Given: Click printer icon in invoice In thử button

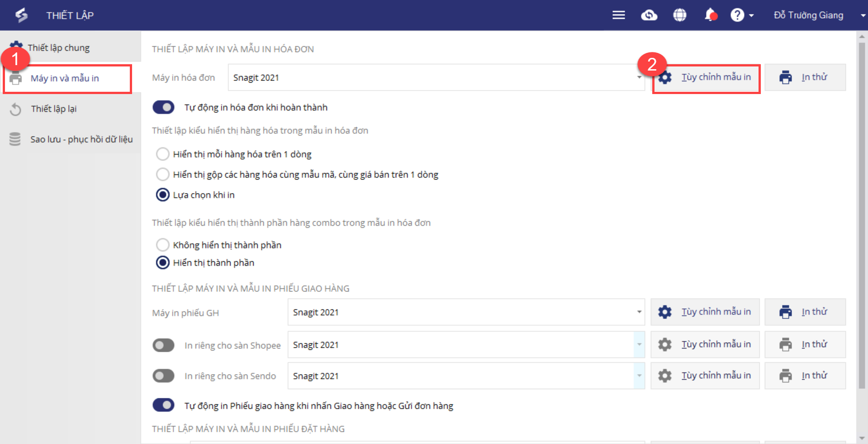Looking at the screenshot, I should (x=786, y=77).
